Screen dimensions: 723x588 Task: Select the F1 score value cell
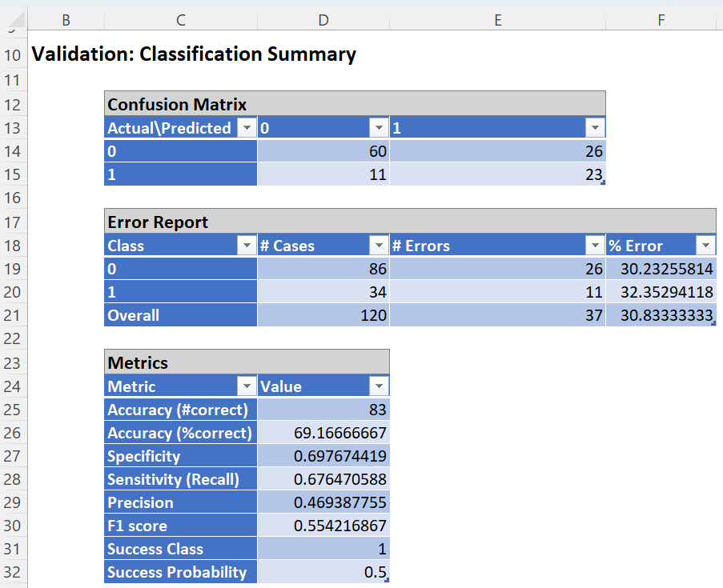coord(323,526)
